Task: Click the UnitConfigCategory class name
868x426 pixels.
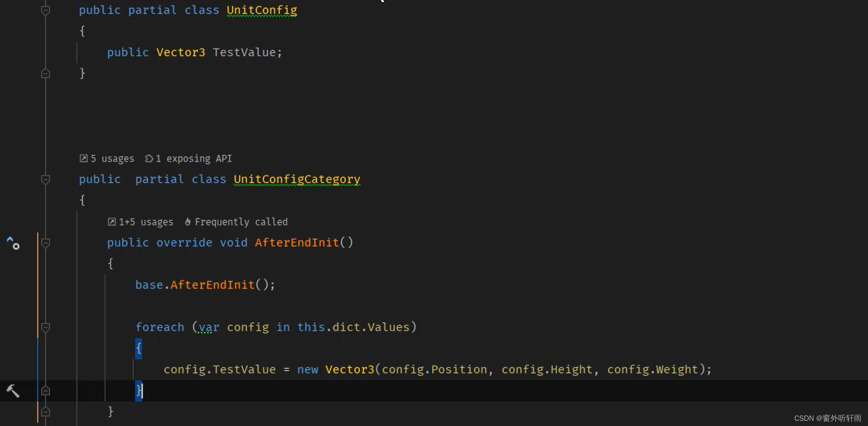Action: pyautogui.click(x=297, y=179)
